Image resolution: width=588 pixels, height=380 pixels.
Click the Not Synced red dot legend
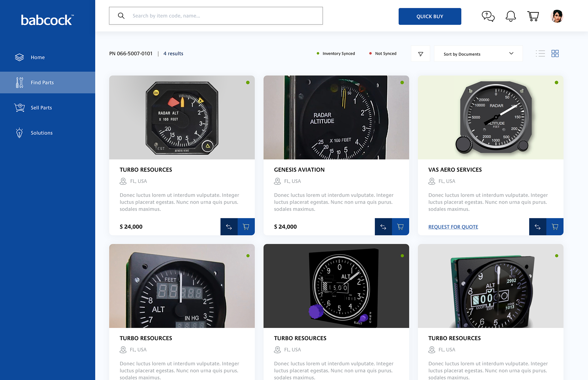coord(371,54)
